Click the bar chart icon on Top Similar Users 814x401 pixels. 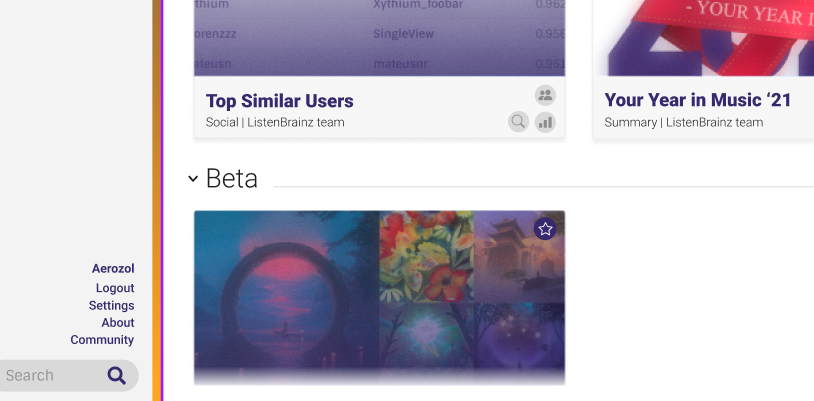[545, 122]
